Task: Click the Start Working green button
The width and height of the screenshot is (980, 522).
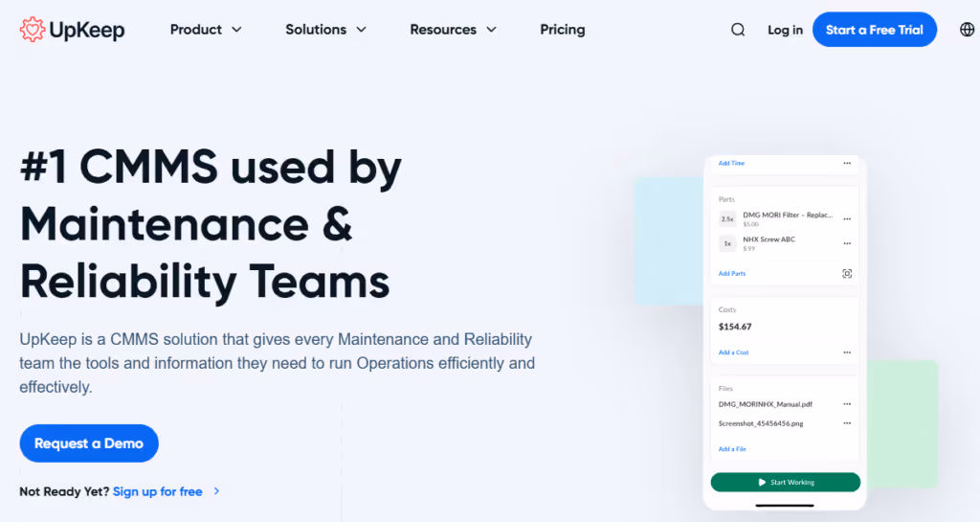Action: point(785,482)
